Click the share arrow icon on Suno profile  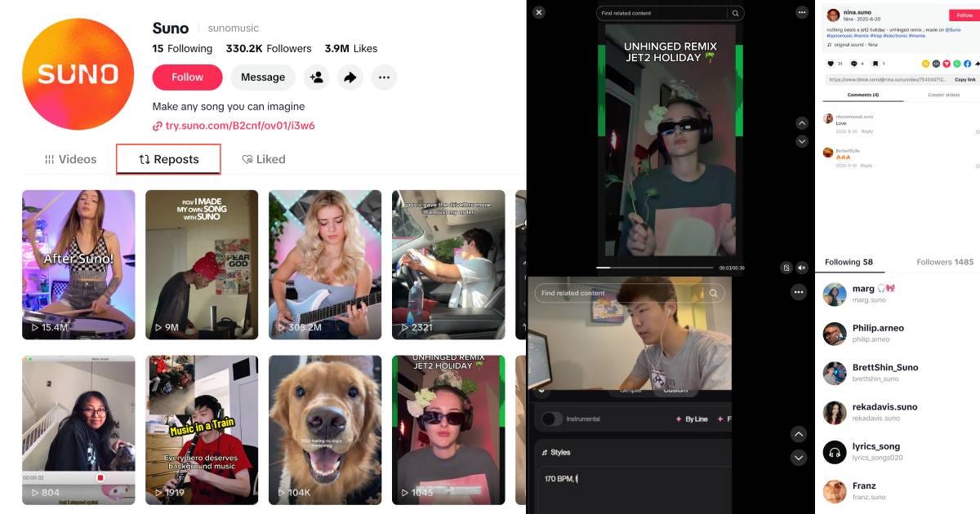(x=350, y=78)
